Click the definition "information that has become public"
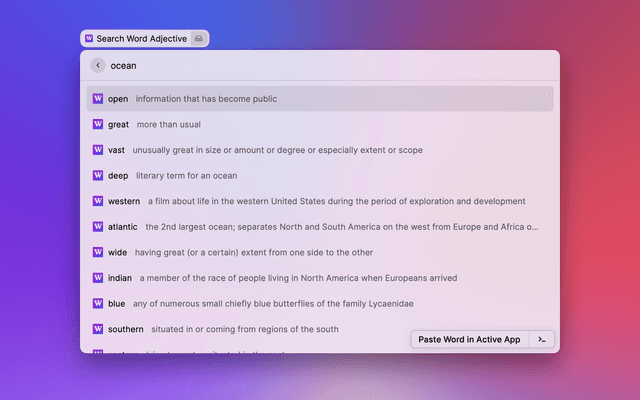 pyautogui.click(x=206, y=99)
